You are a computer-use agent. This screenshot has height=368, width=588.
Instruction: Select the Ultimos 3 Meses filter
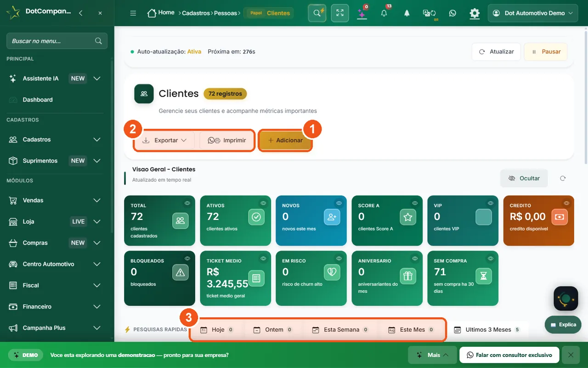tap(487, 329)
